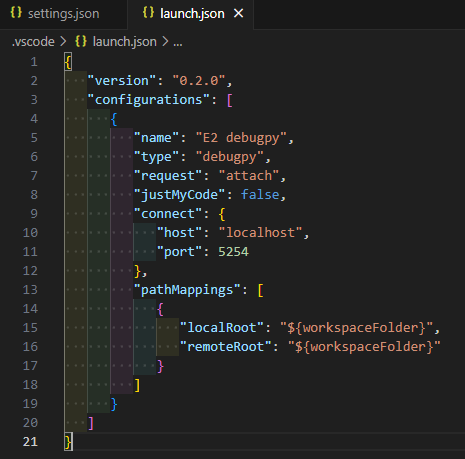Click the remoteRoot workspaceFolder value
Image resolution: width=465 pixels, height=459 pixels.
364,347
